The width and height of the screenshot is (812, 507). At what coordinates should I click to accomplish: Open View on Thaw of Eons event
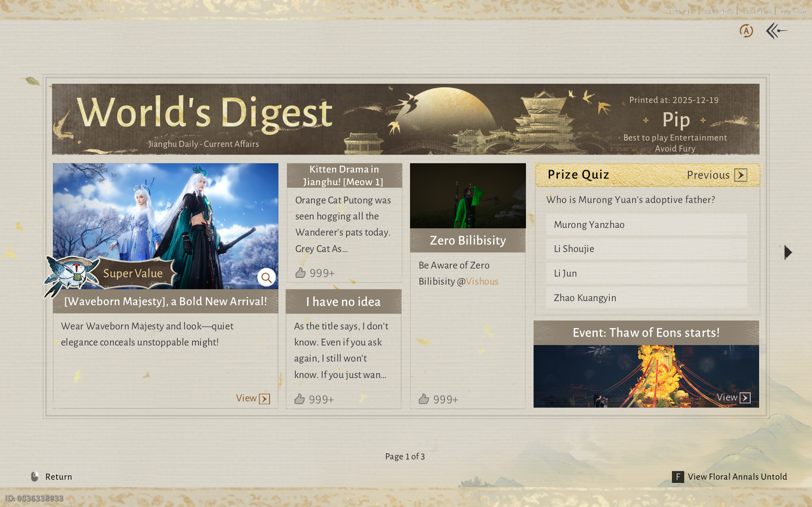(745, 397)
